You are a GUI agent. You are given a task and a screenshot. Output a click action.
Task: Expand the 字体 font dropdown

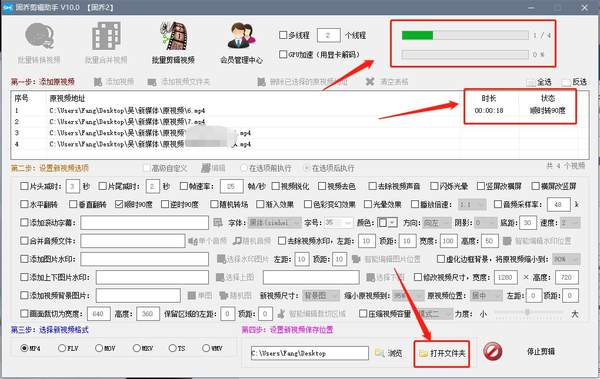[x=274, y=222]
